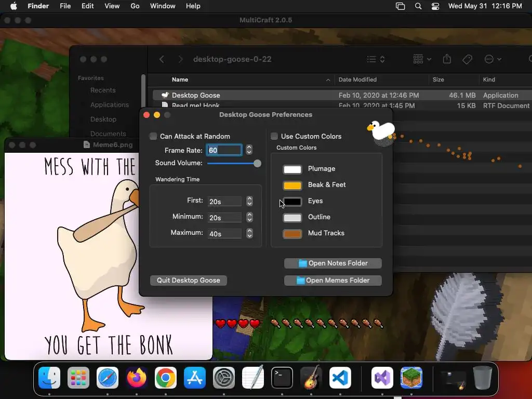532x399 pixels.
Task: Launch Safari from the dock
Action: click(108, 378)
